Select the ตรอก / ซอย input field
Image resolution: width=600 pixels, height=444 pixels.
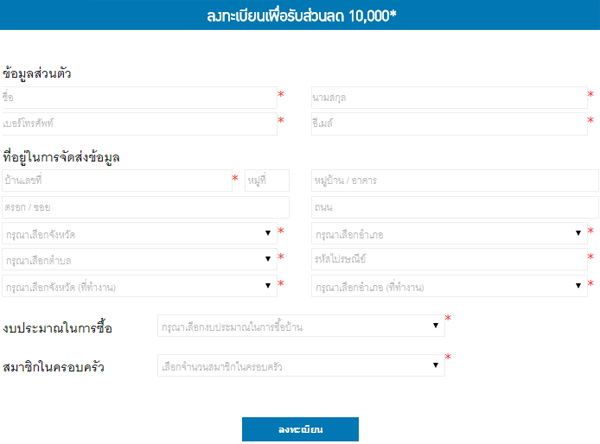tap(145, 207)
